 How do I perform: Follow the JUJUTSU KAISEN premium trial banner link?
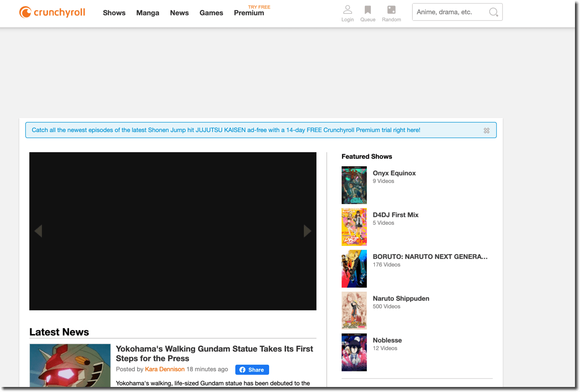[x=226, y=130]
